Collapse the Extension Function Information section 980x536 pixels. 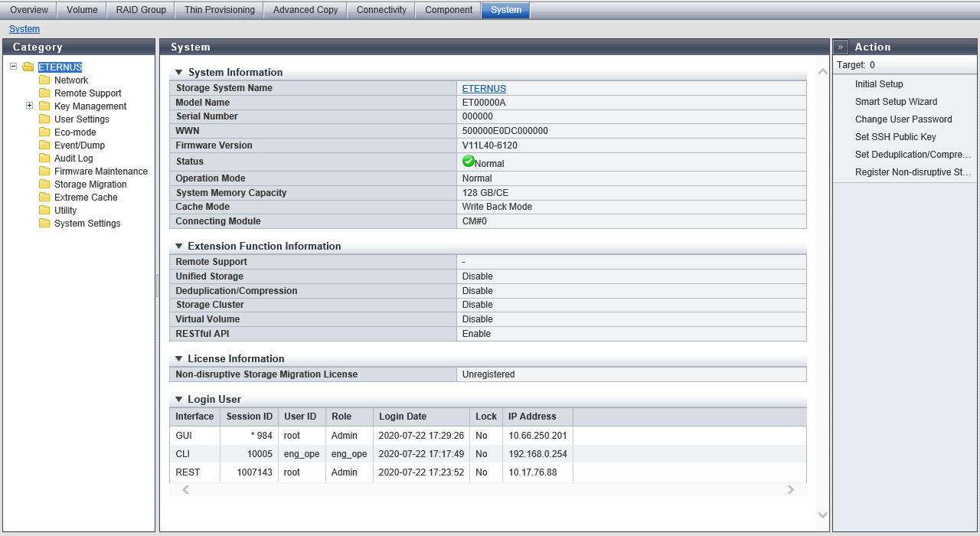(179, 247)
